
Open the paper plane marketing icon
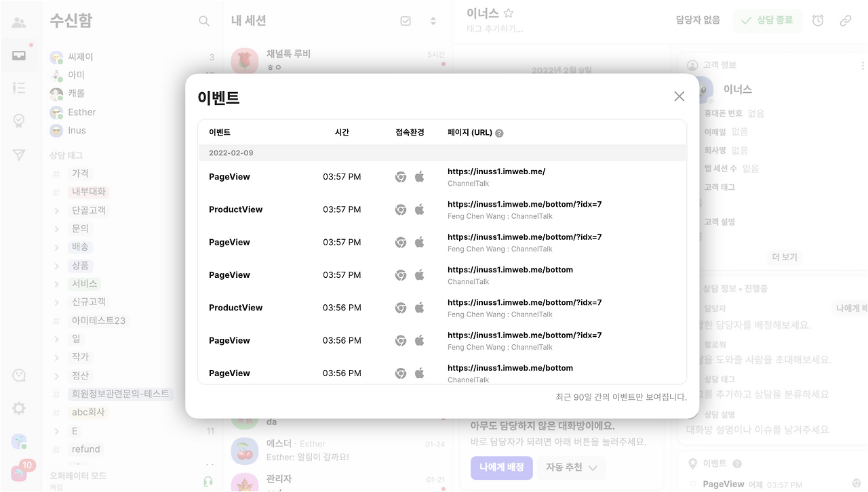click(x=19, y=155)
